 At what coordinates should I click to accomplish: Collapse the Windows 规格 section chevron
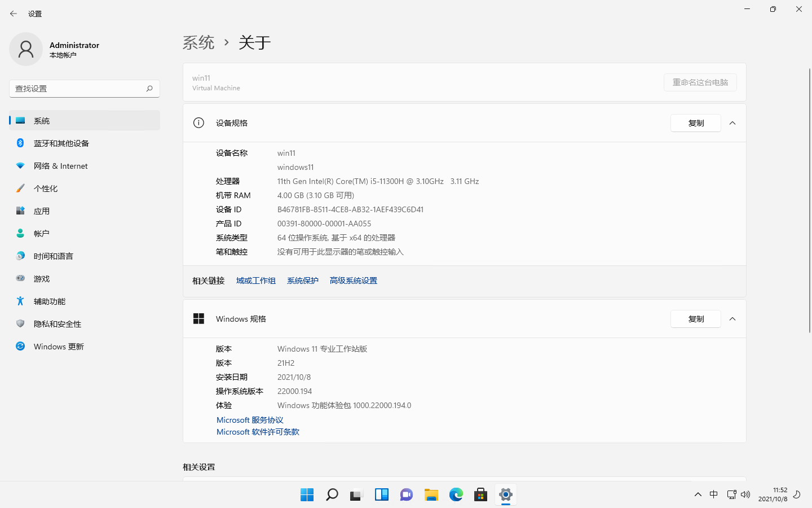tap(732, 319)
